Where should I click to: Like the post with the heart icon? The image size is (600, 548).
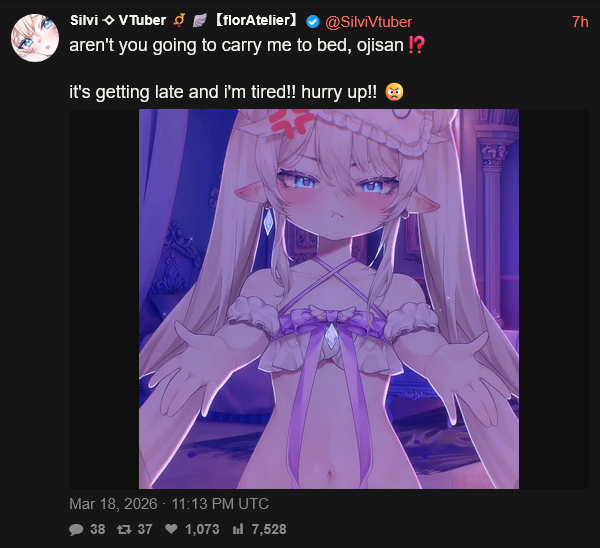(x=171, y=529)
